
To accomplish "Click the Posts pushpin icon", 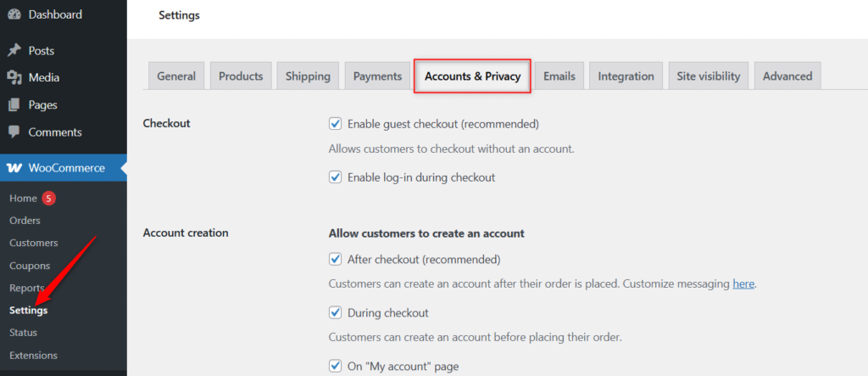I will point(14,51).
